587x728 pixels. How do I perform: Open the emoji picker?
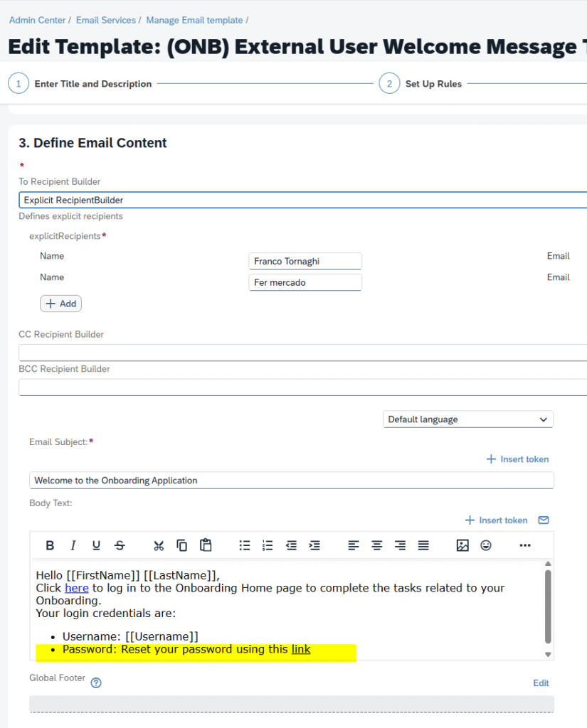486,545
